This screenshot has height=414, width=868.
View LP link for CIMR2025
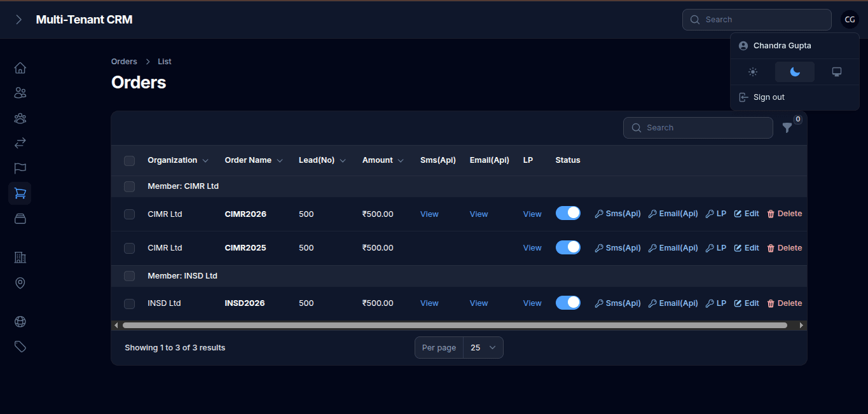coord(532,248)
